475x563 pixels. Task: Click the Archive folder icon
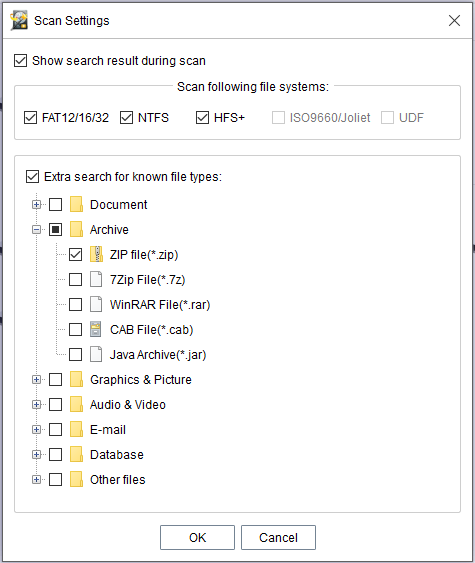click(76, 229)
